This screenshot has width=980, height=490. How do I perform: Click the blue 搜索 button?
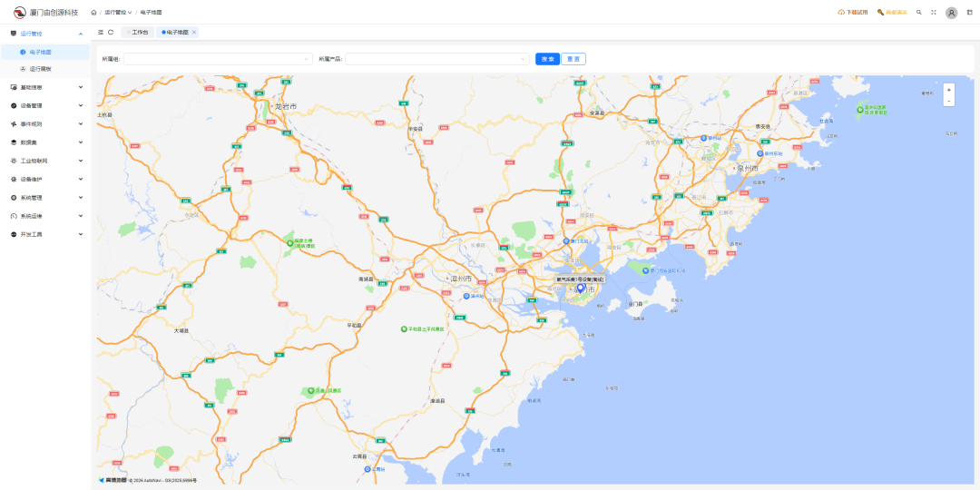coord(547,59)
